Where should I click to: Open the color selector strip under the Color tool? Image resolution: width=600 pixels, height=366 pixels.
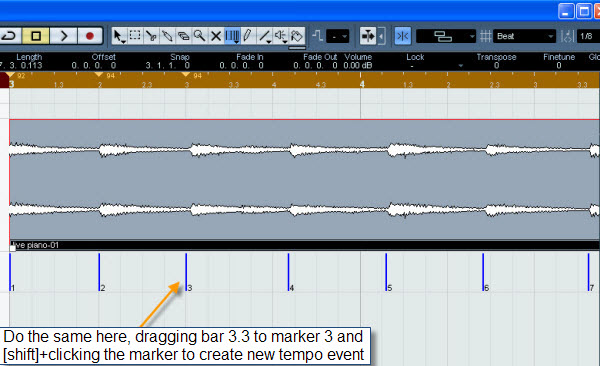297,48
